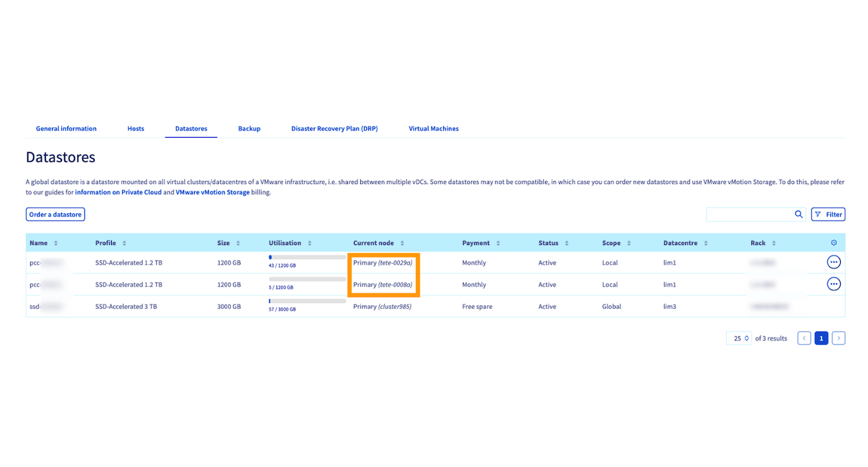Open the ellipsis actions menu on second datastore row
This screenshot has width=868, height=467.
833,283
